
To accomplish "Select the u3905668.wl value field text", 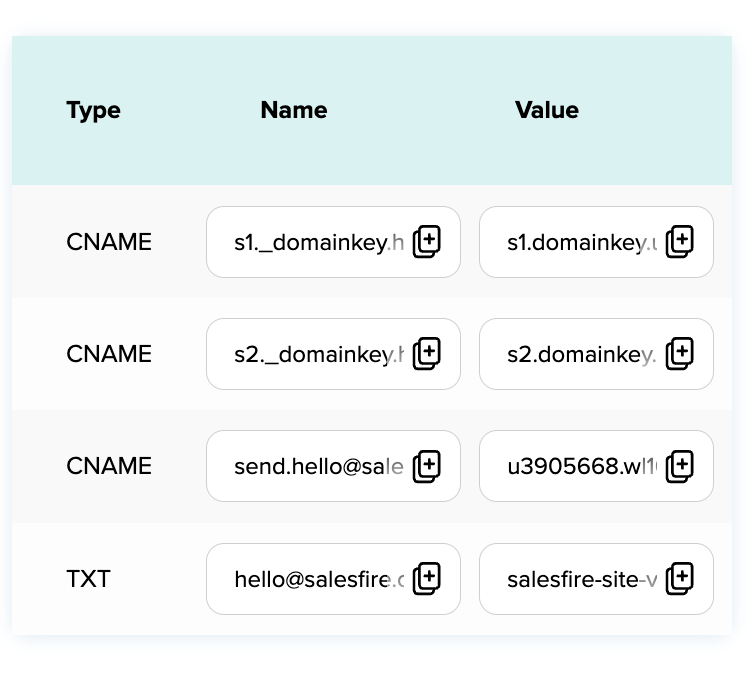I will (x=582, y=466).
